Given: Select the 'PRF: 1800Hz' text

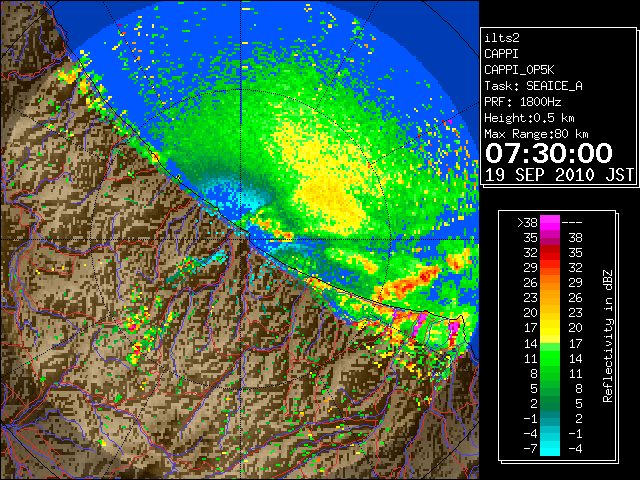Looking at the screenshot, I should [522, 102].
